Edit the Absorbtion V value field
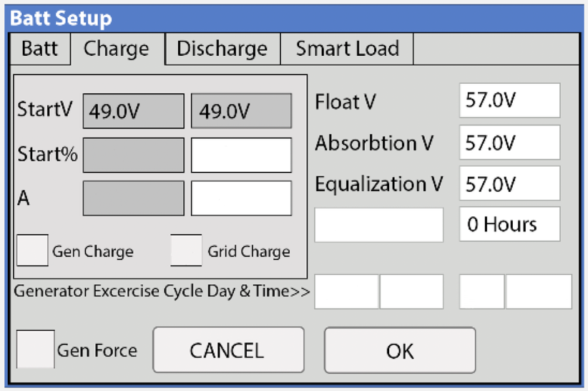This screenshot has height=391, width=588. coord(509,143)
